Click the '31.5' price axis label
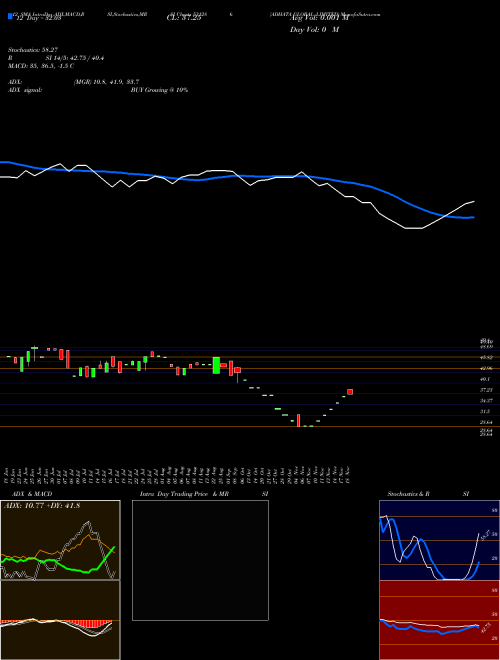 (x=485, y=412)
